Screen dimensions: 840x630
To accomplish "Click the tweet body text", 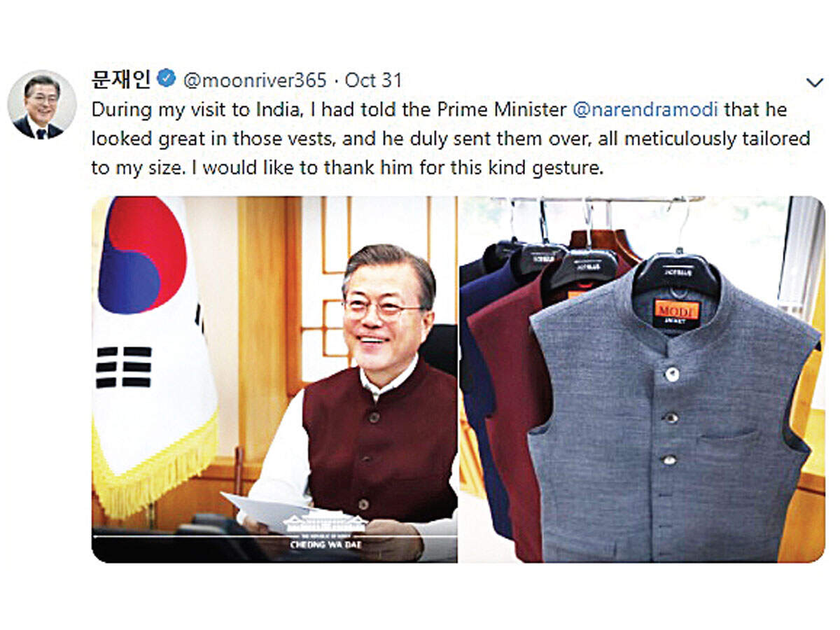I will [x=451, y=139].
